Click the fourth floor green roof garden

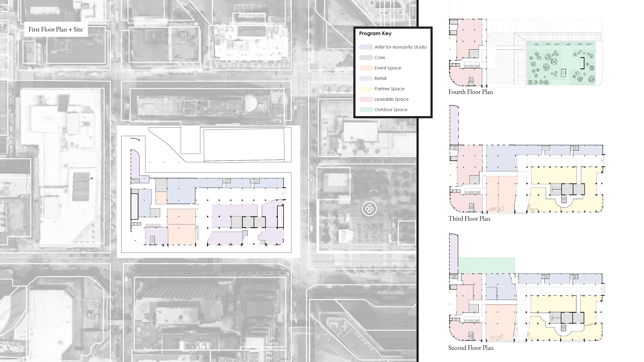pos(561,64)
